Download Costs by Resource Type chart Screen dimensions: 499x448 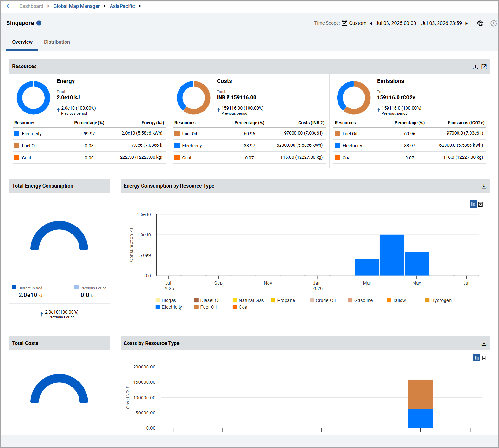pos(484,344)
